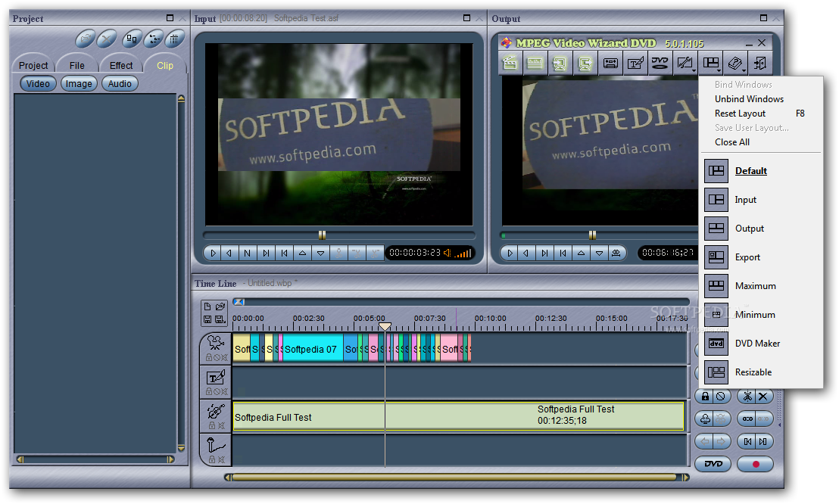839x504 pixels.
Task: Choose Close All in layout menu
Action: coord(732,142)
